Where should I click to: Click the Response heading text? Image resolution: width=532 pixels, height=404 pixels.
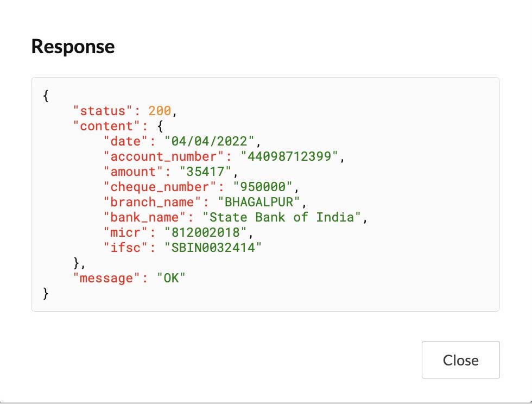pos(73,47)
